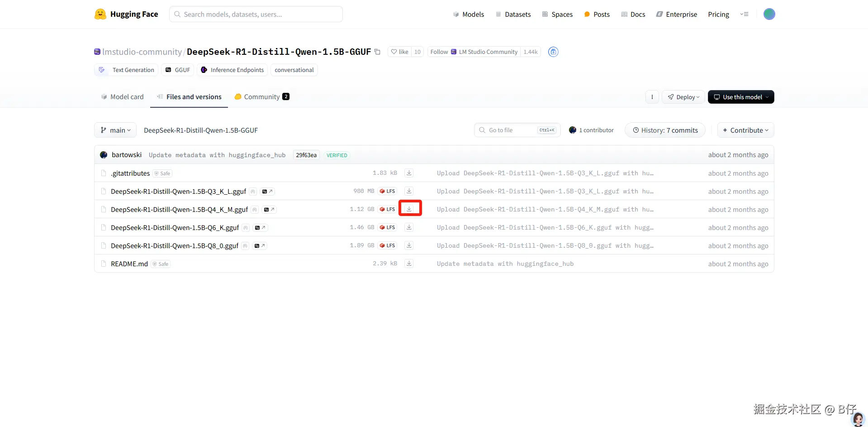
Task: Click the conversational tag
Action: pyautogui.click(x=294, y=70)
